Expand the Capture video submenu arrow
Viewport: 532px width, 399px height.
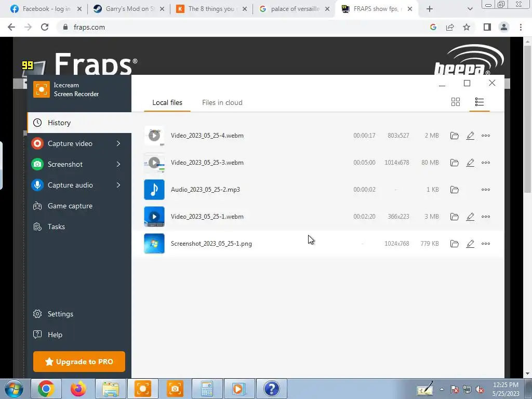click(x=118, y=143)
